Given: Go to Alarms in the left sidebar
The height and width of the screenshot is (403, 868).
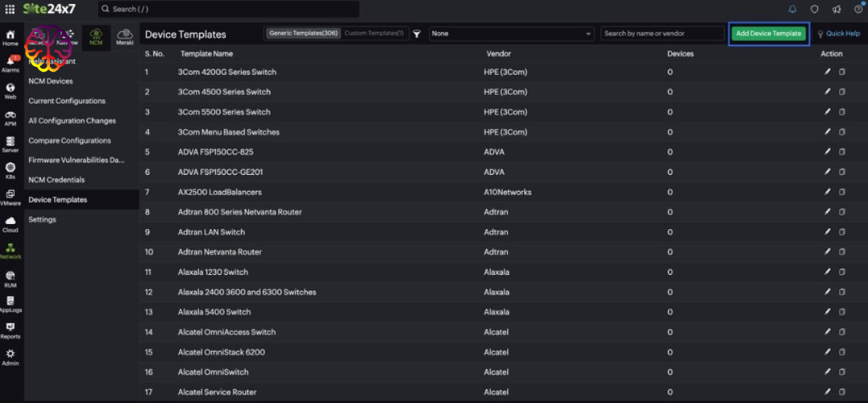Looking at the screenshot, I should tap(10, 64).
